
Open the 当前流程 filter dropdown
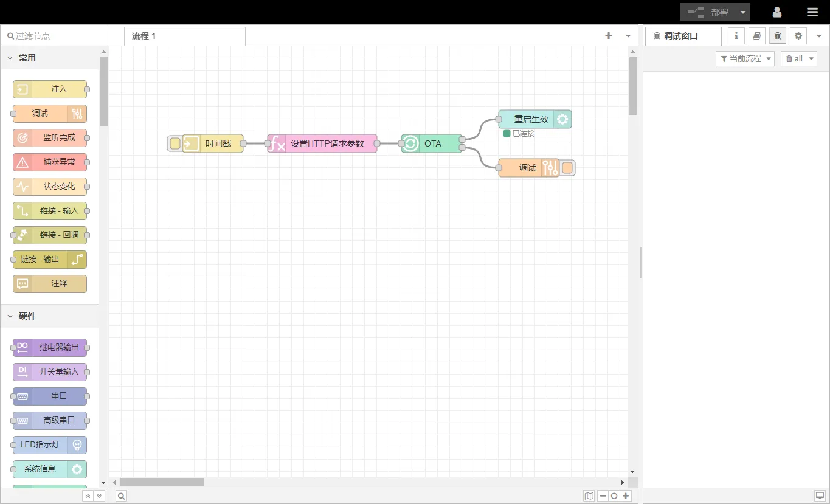pos(745,58)
